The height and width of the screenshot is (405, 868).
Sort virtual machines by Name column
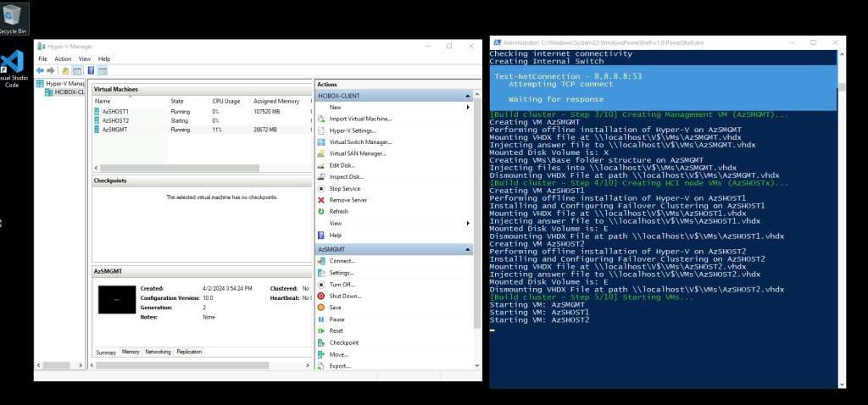[x=130, y=102]
